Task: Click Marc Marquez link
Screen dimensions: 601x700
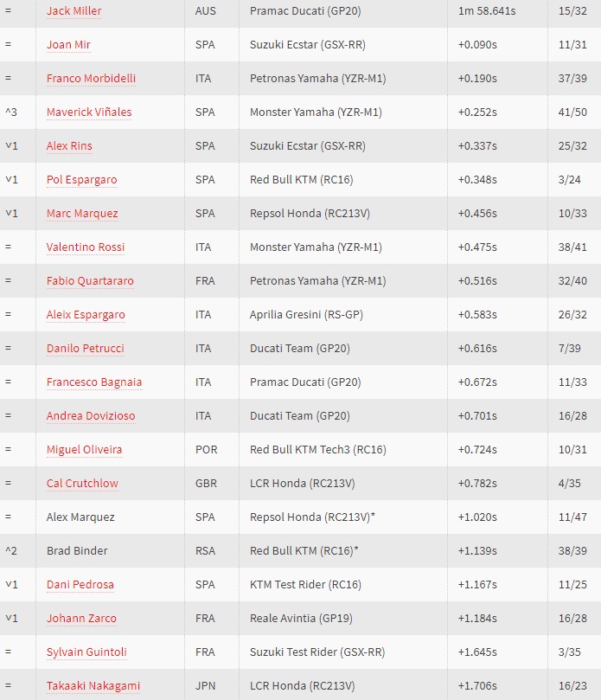Action: tap(82, 214)
